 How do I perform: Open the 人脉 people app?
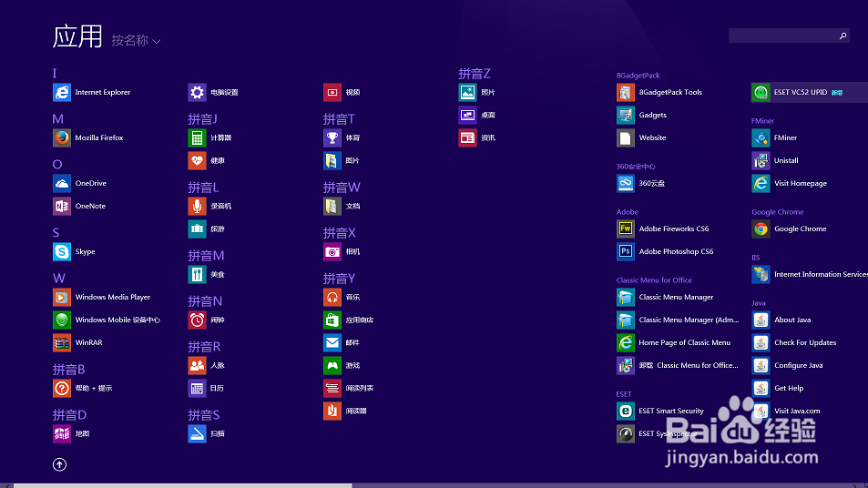207,365
